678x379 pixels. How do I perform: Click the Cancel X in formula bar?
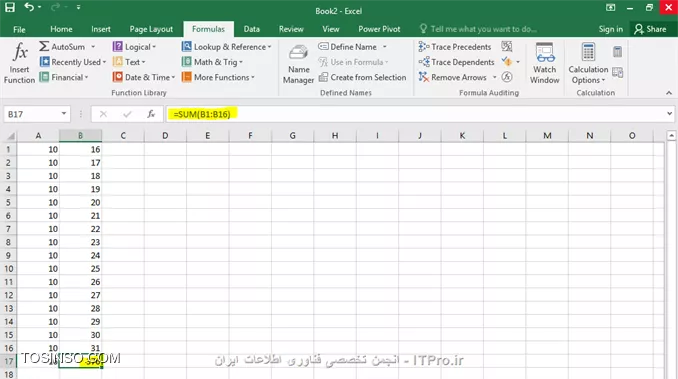(103, 114)
